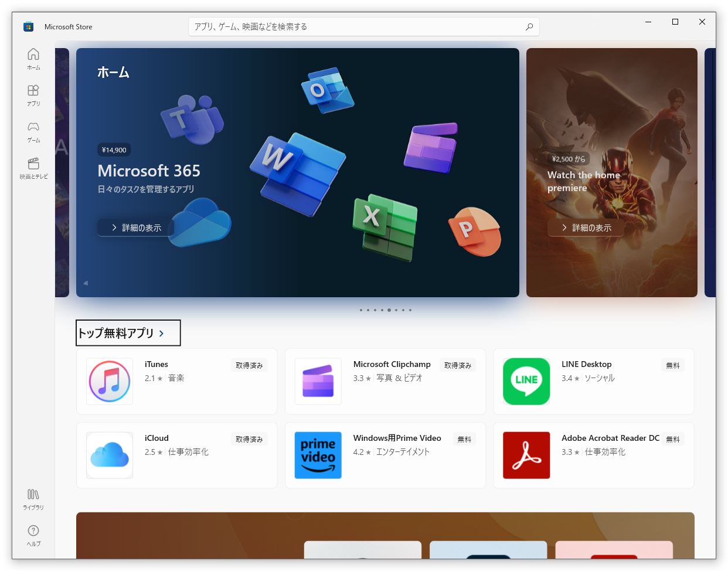Click the Prime Video app icon

[318, 456]
